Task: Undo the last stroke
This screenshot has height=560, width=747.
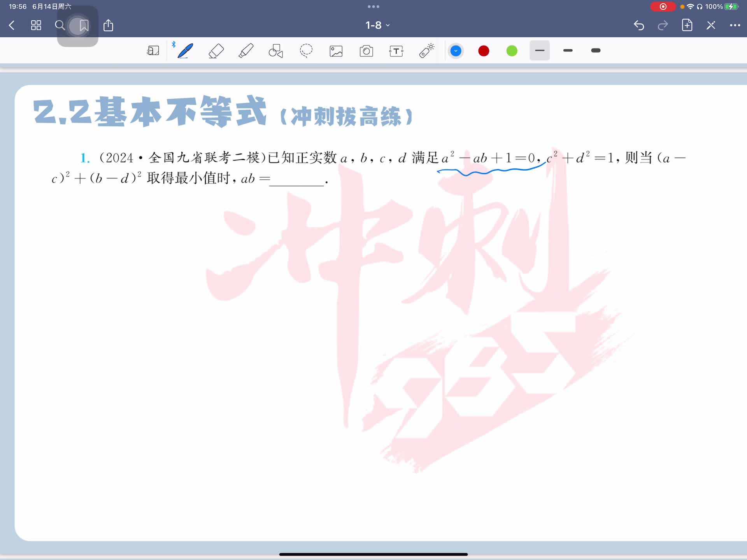Action: (638, 26)
